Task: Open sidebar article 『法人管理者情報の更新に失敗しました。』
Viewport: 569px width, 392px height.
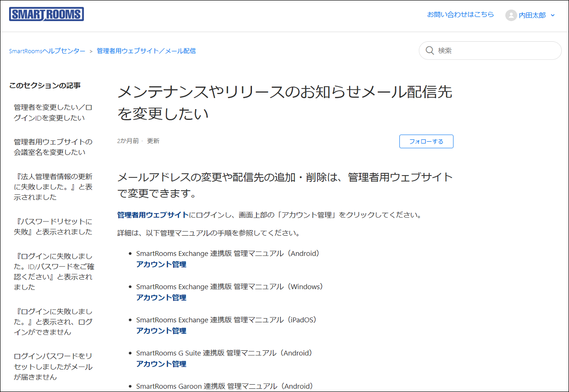Action: pyautogui.click(x=54, y=187)
